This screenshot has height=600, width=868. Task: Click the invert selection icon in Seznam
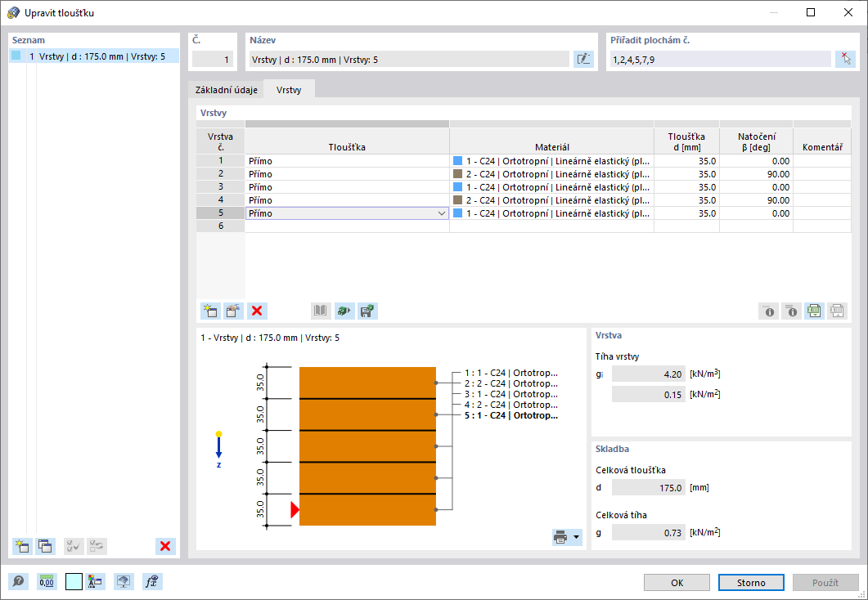click(97, 546)
